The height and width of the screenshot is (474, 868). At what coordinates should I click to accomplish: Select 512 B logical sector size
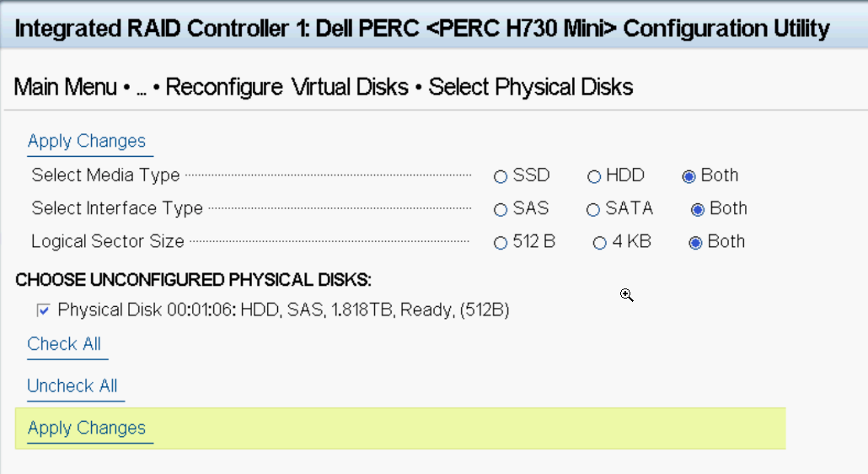click(x=501, y=243)
